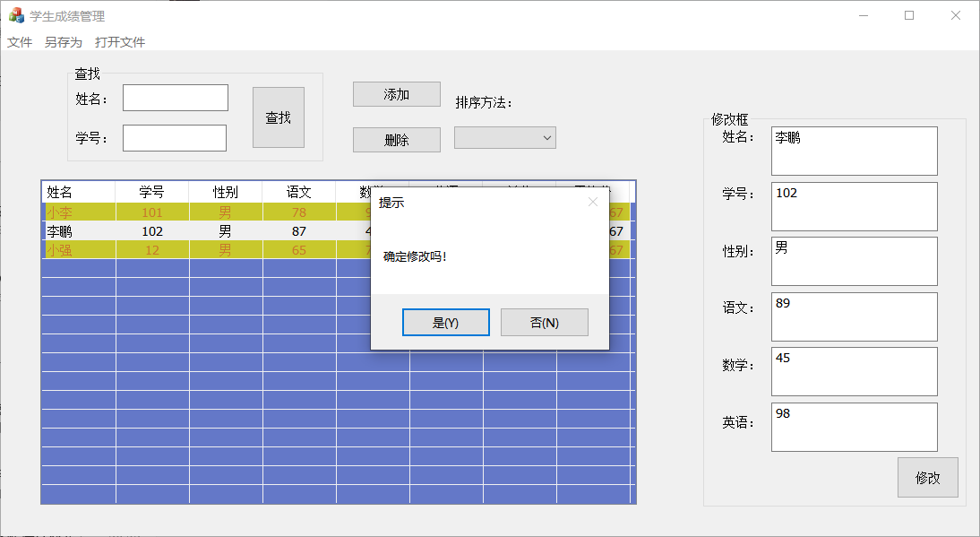Open the 另存为 menu
980x537 pixels.
tap(63, 42)
